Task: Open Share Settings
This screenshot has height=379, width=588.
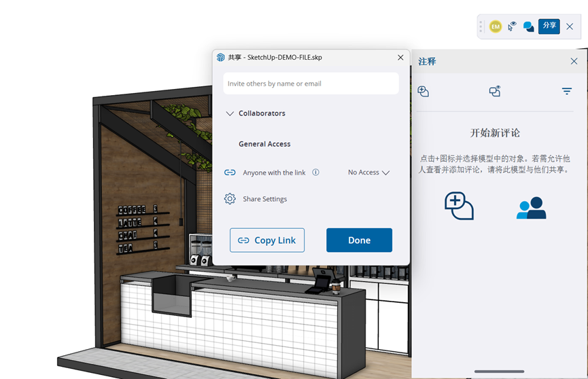Action: tap(264, 199)
